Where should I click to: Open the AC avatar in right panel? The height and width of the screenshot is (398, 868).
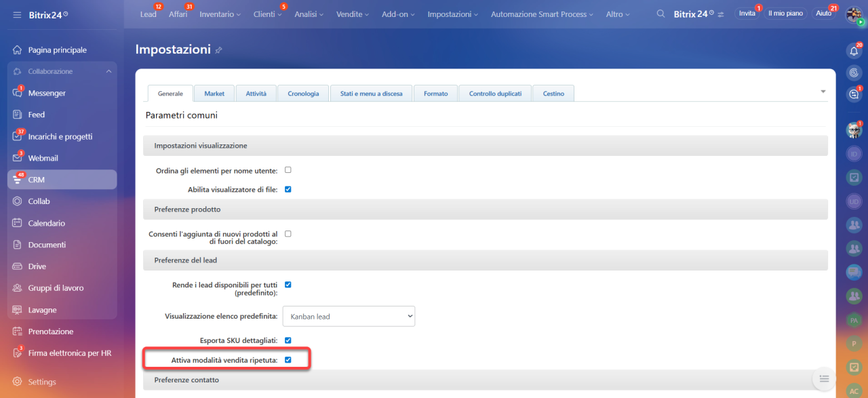coord(854,391)
